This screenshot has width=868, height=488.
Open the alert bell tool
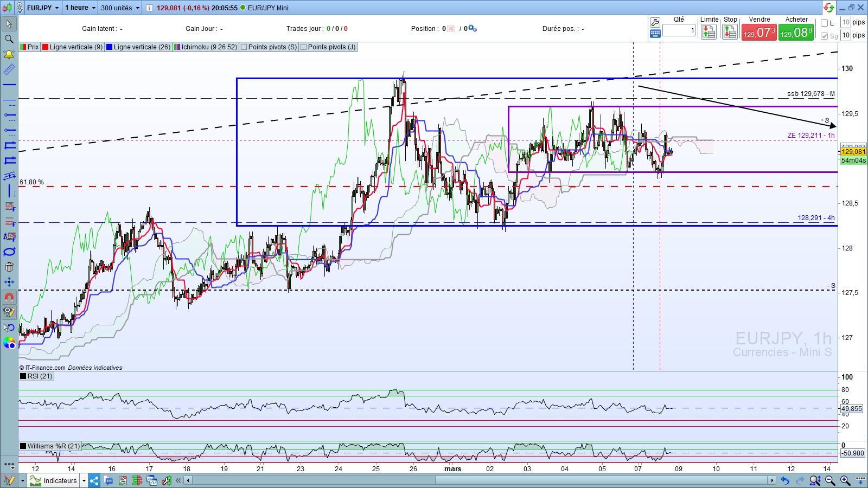coord(9,54)
